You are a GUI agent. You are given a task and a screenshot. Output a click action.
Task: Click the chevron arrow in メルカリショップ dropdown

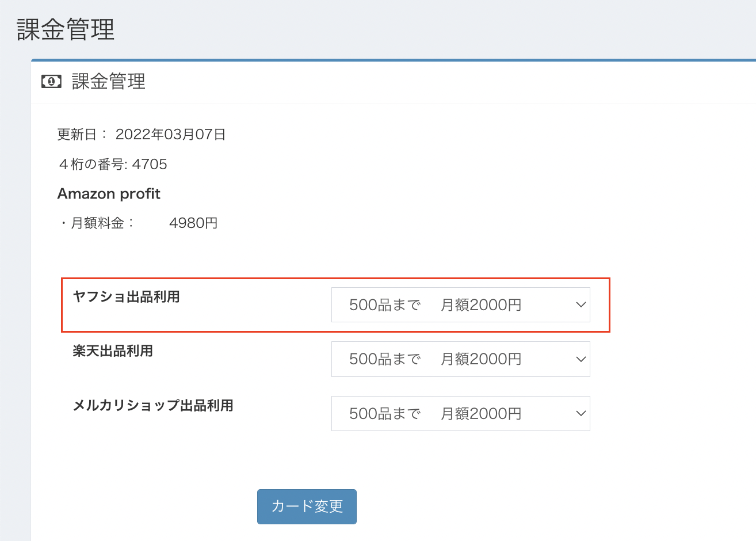click(x=581, y=413)
